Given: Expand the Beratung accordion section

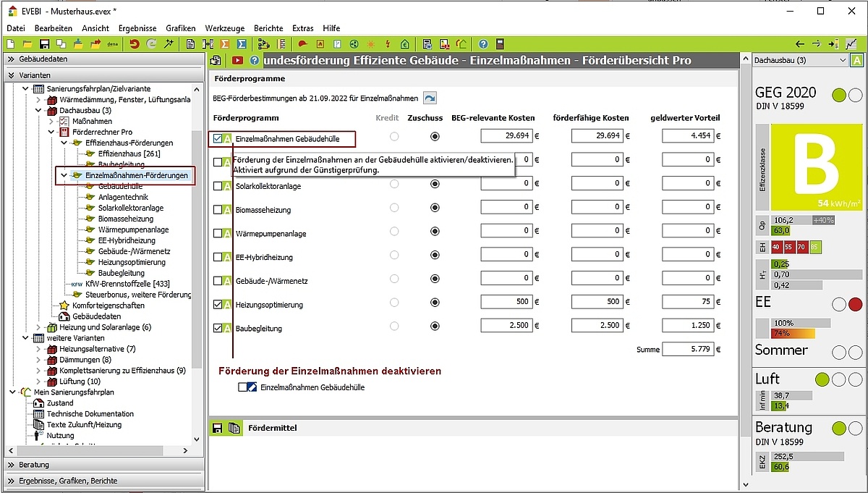Looking at the screenshot, I should click(103, 464).
